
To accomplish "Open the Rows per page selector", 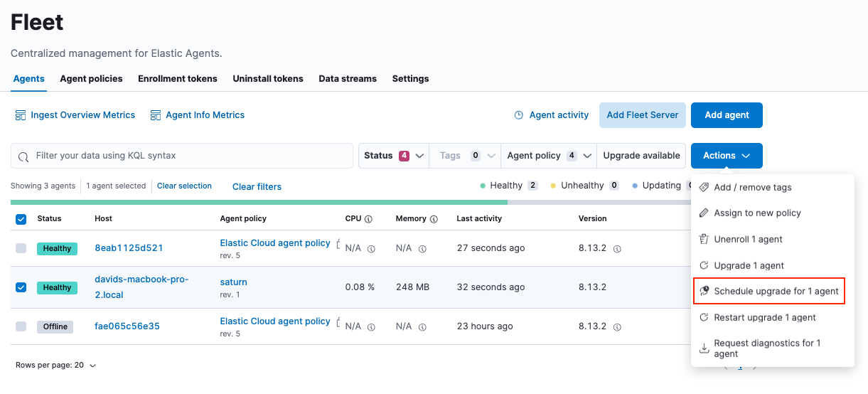I will [55, 366].
